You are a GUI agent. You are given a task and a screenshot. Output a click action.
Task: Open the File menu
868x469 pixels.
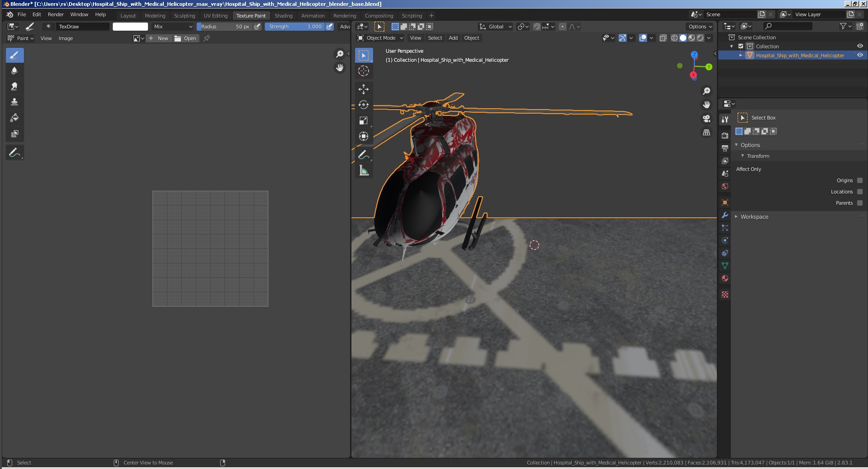pos(22,14)
